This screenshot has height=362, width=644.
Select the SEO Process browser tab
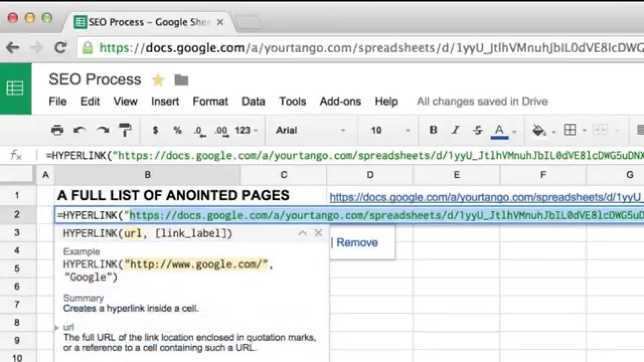pos(148,22)
